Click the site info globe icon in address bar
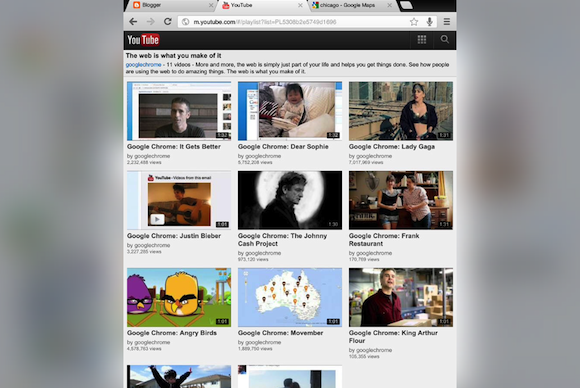This screenshot has height=388, width=580. pos(186,22)
